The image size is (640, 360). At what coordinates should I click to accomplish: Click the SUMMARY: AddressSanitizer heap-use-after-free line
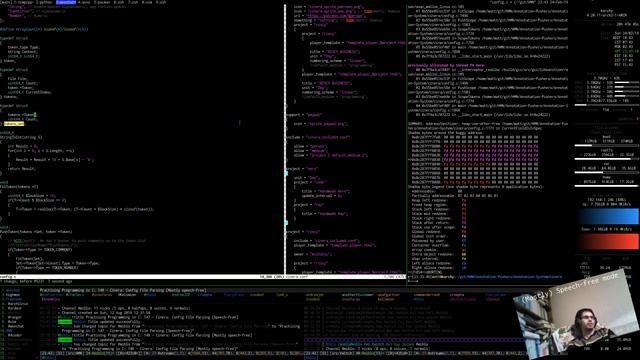tap(488, 126)
